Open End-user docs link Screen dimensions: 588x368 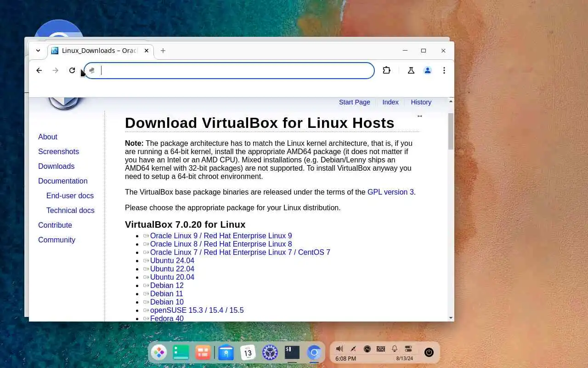[70, 195]
